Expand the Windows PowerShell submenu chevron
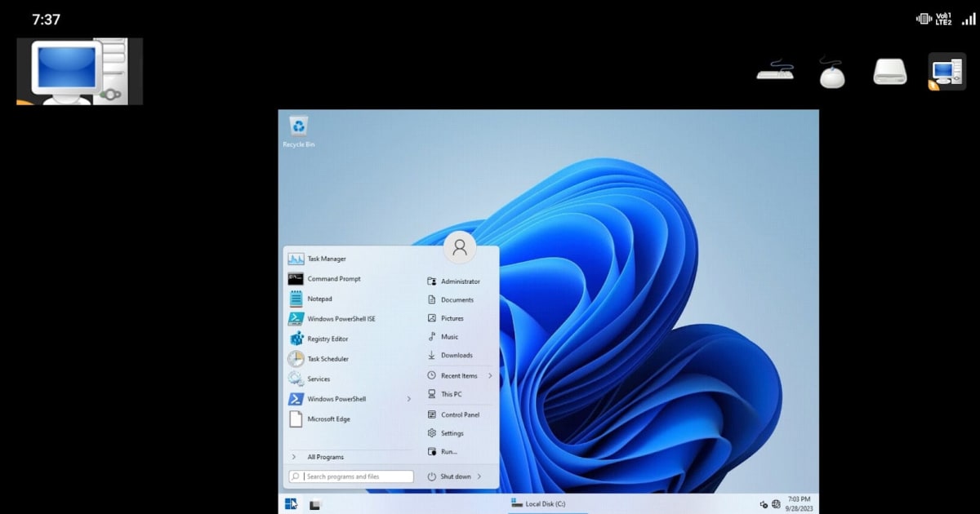Image resolution: width=980 pixels, height=514 pixels. pyautogui.click(x=410, y=399)
